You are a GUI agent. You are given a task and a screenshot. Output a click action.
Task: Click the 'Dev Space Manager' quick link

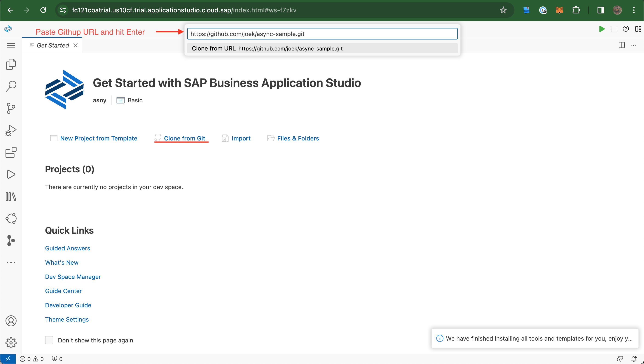[x=73, y=277]
